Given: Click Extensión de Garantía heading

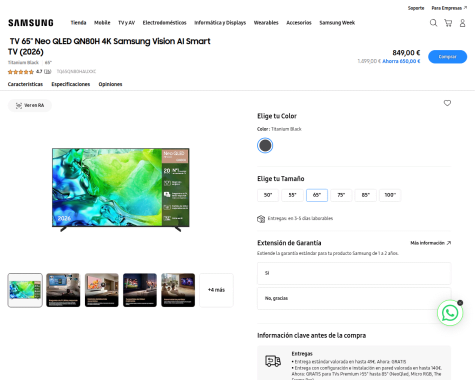Looking at the screenshot, I should 289,243.
